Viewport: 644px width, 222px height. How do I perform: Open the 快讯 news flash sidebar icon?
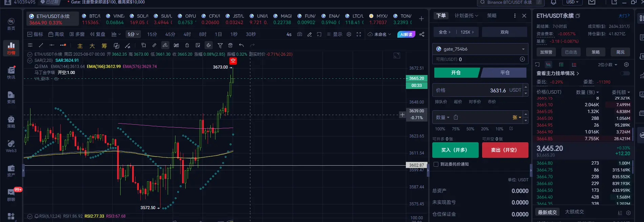point(11,73)
